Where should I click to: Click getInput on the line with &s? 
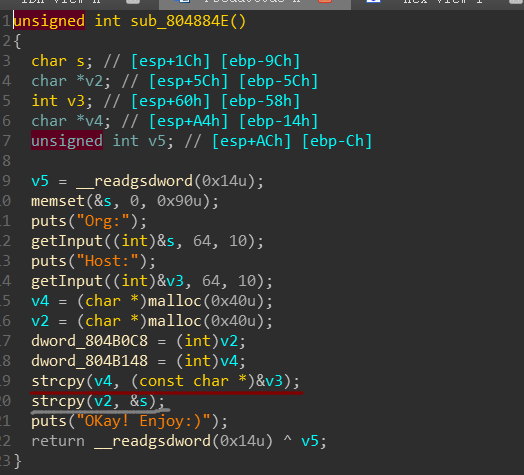tap(67, 242)
